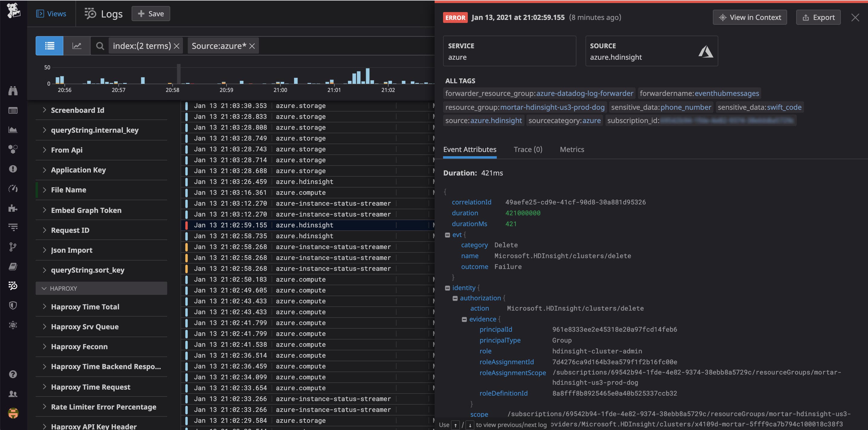Viewport: 868px width, 430px height.
Task: Open APM via the gauge icon
Action: click(13, 188)
